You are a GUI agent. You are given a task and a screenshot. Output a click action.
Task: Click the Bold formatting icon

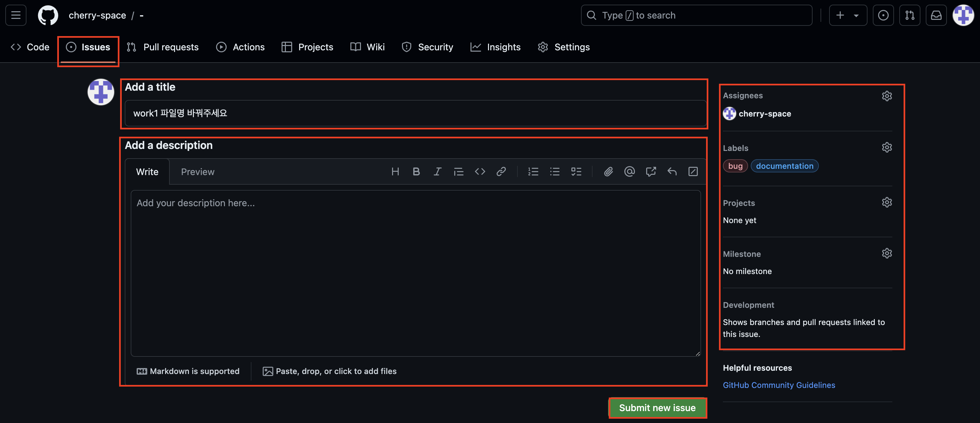coord(416,172)
